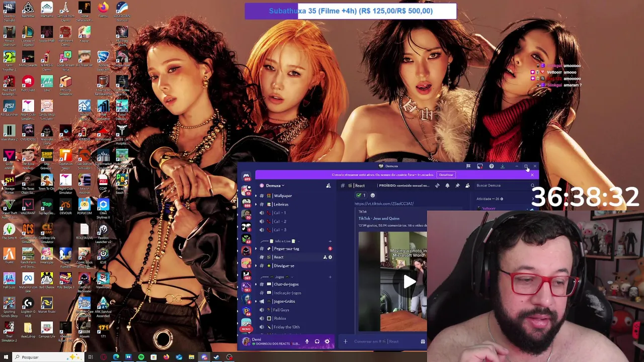
Task: Click create invite icon on React row
Action: (x=325, y=257)
